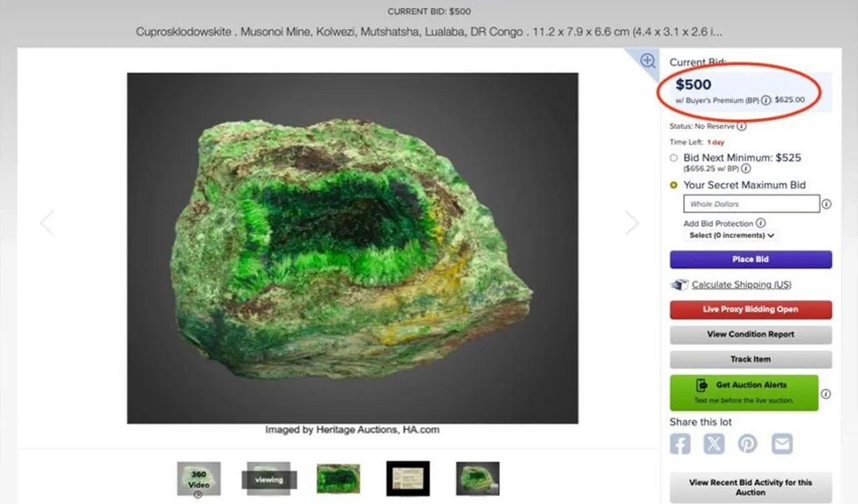Click info icon beside Add Bid Protection
The width and height of the screenshot is (858, 504).
[x=760, y=223]
